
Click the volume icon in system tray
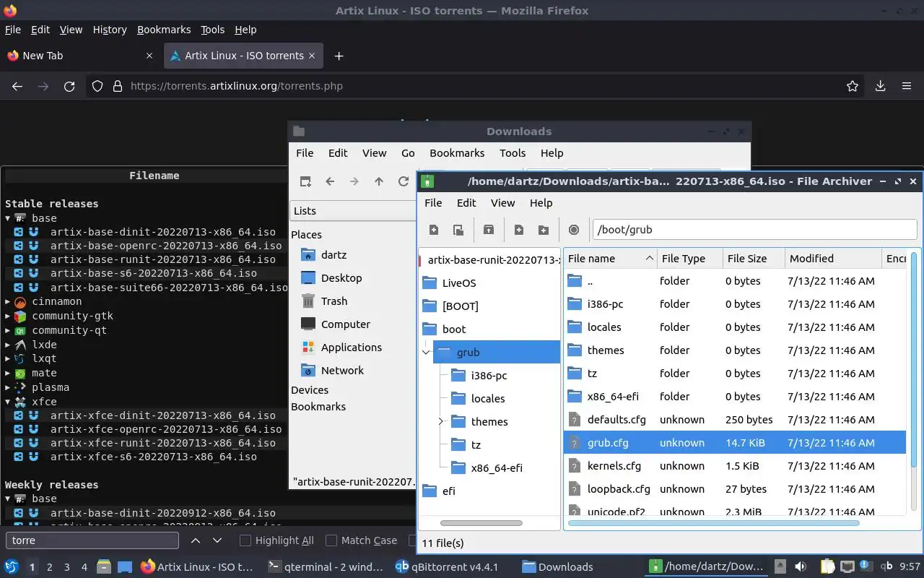click(x=801, y=566)
